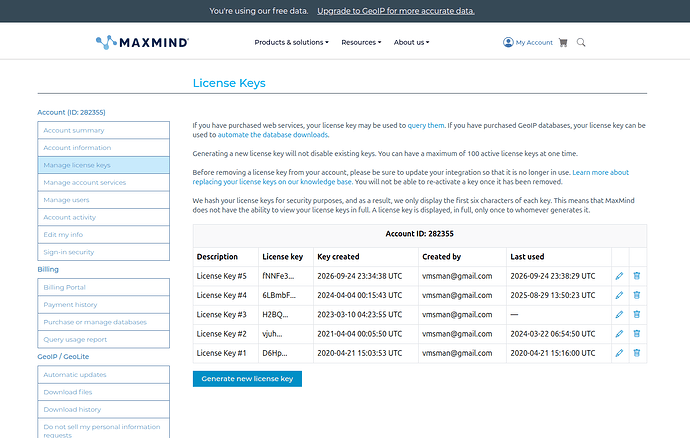Viewport: 690px width, 438px height.
Task: Open Download files page
Action: point(103,392)
